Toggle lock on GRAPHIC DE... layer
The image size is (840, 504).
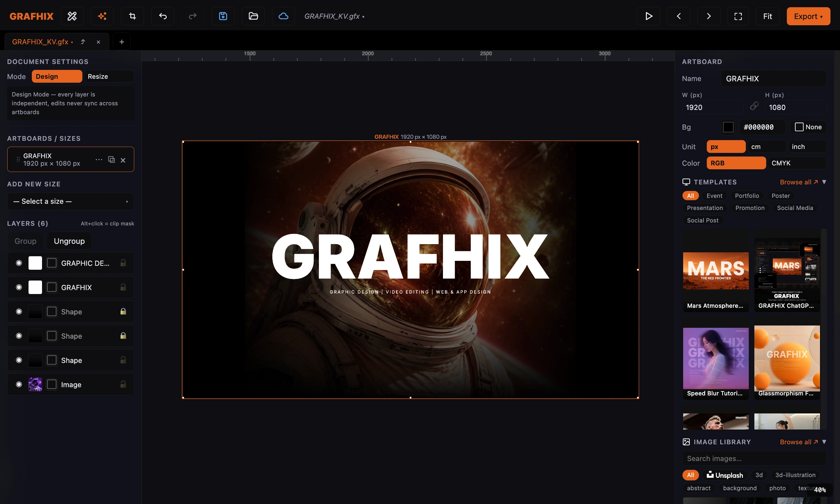point(123,263)
